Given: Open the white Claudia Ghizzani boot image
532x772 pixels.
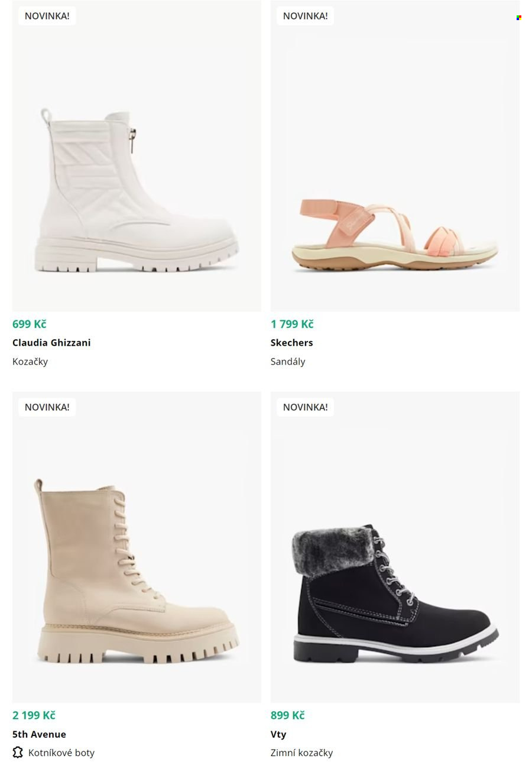Looking at the screenshot, I should [x=137, y=155].
